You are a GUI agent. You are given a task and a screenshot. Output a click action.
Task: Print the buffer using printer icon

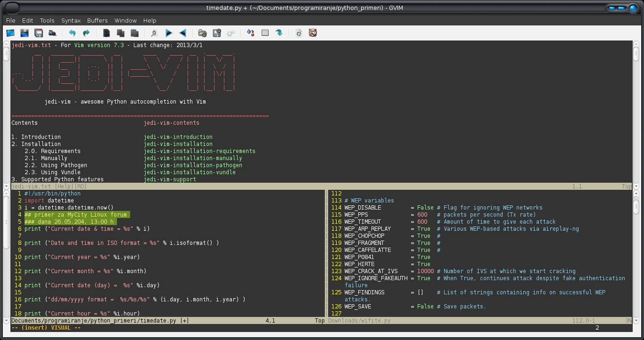click(53, 33)
